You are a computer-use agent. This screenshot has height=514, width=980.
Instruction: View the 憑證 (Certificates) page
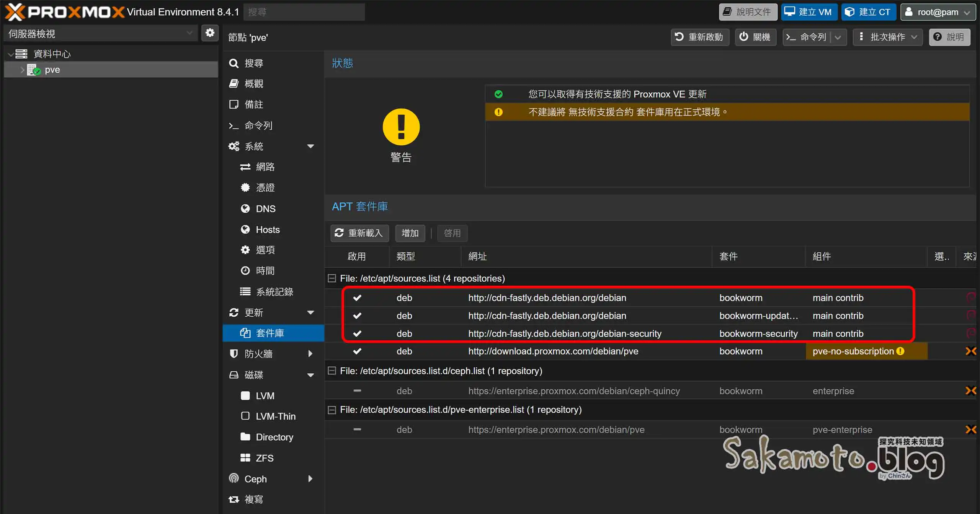click(266, 187)
